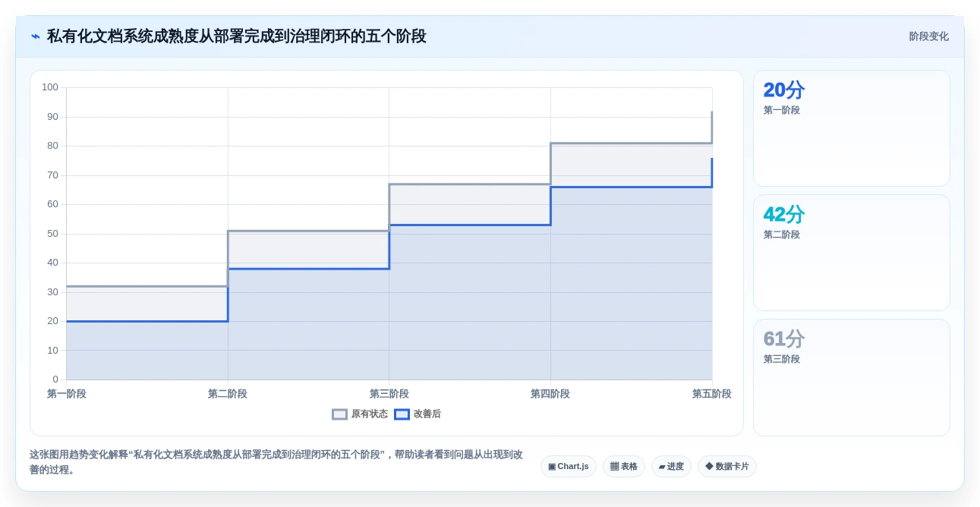
Task: Click the 第四阶段 x-axis label
Action: click(x=550, y=394)
